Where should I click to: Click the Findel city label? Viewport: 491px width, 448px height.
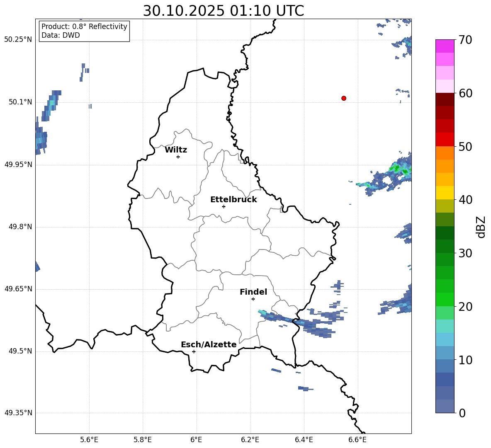tap(253, 292)
